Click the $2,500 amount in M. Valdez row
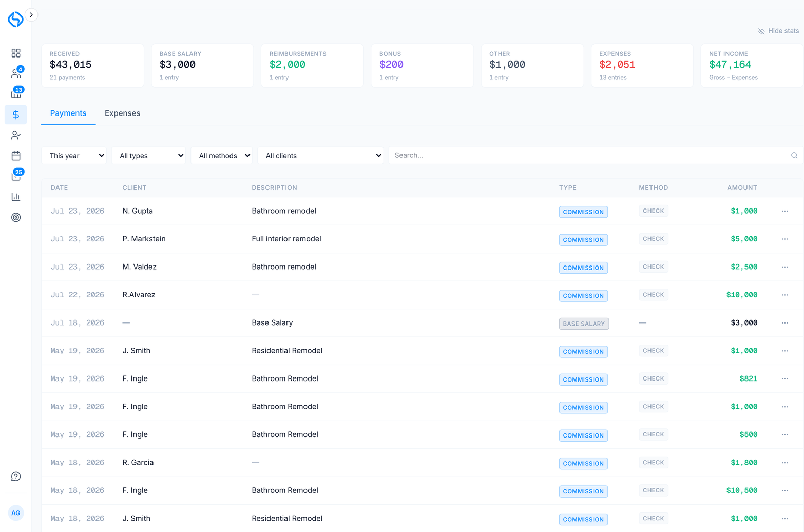 [744, 267]
